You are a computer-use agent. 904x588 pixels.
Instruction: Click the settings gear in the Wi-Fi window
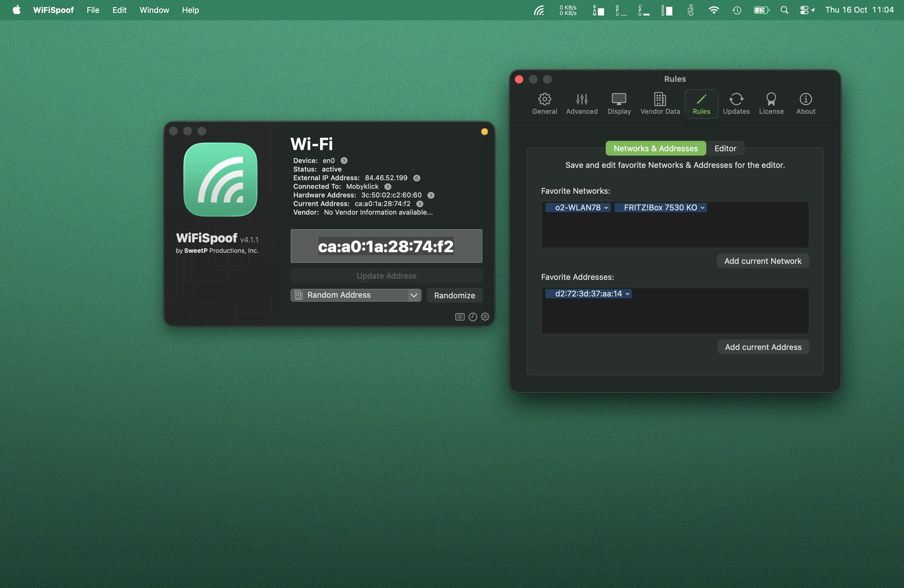[485, 316]
